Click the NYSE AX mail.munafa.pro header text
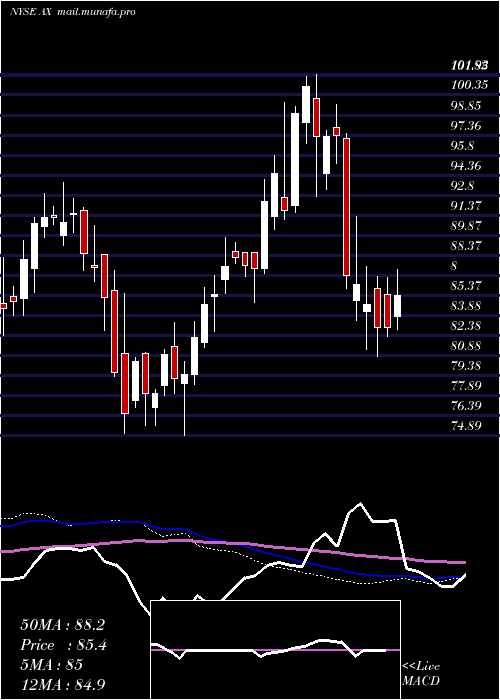Viewport: 500px width, 700px height. (x=72, y=12)
